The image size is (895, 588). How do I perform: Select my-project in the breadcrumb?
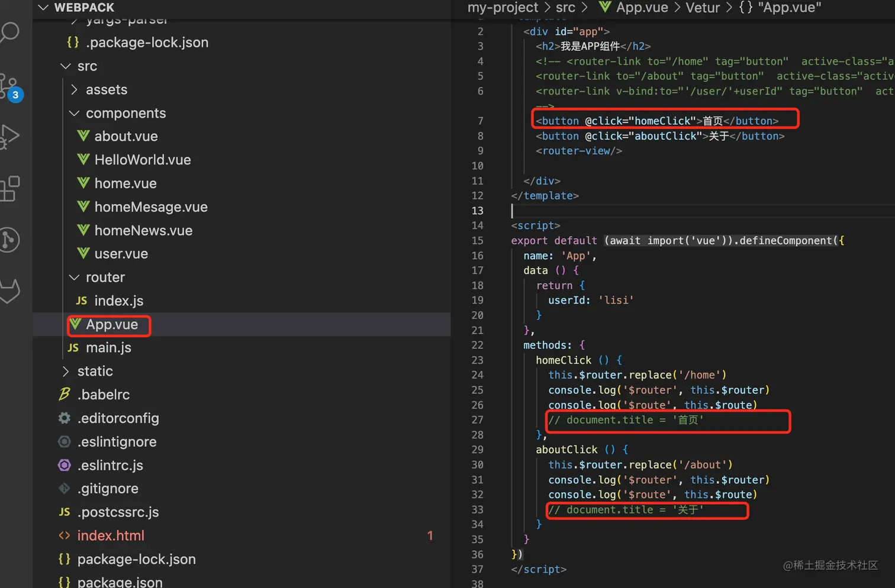(x=503, y=7)
